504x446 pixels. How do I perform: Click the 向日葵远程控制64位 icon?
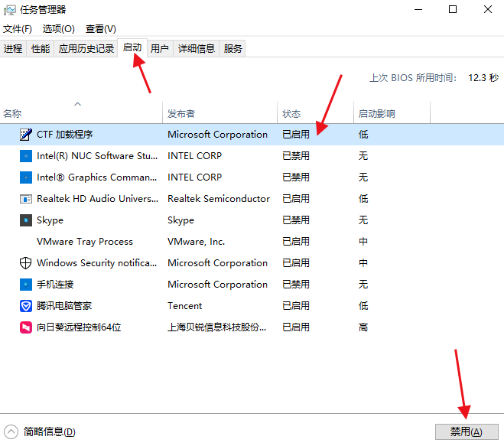[26, 327]
